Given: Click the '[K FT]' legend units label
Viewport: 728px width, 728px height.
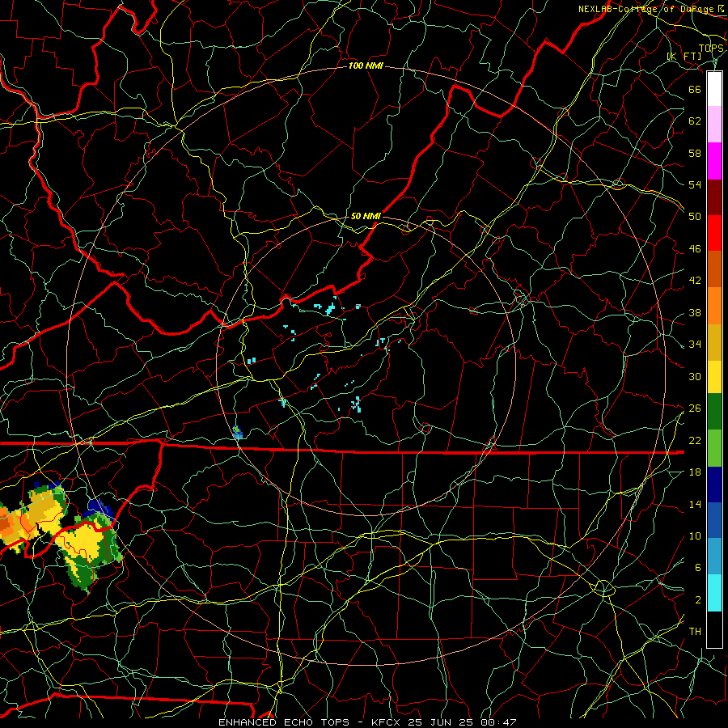Looking at the screenshot, I should [684, 56].
